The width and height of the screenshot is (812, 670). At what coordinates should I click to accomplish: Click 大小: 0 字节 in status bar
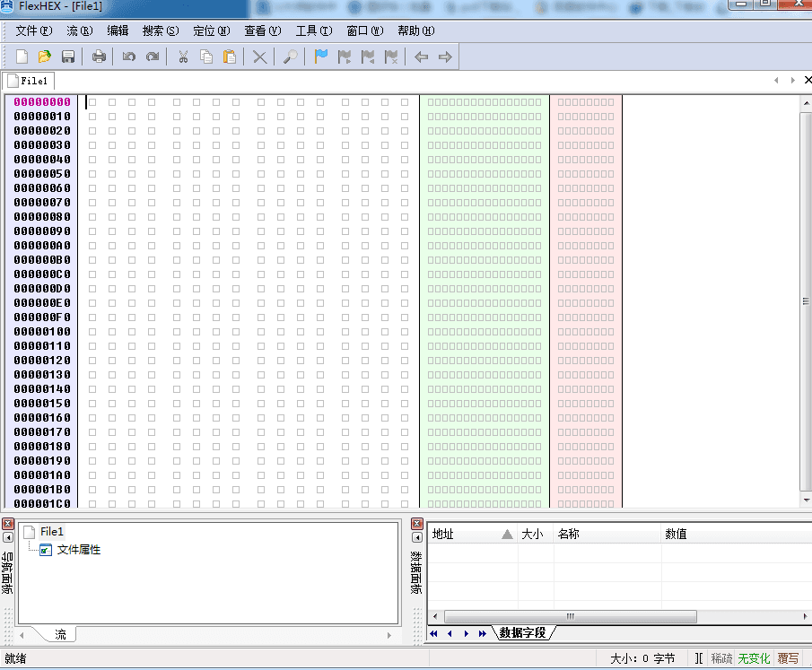(642, 658)
